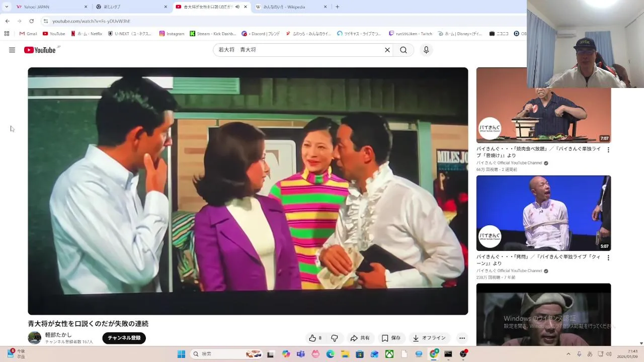Open the 拷問 recommended video thumbnail
This screenshot has height=362, width=644.
pyautogui.click(x=543, y=213)
